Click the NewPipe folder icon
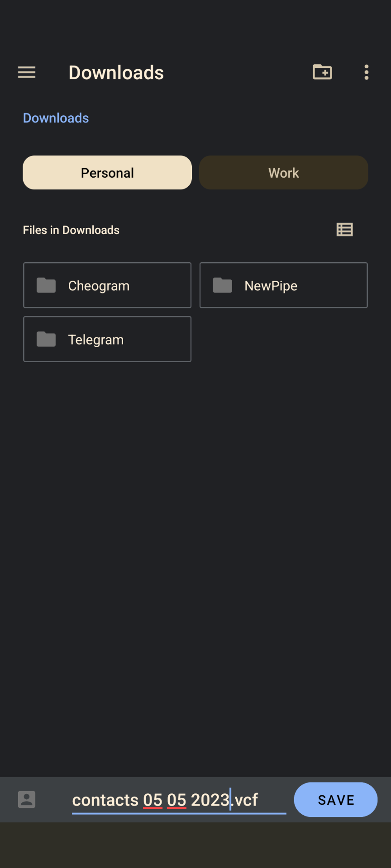 pyautogui.click(x=223, y=286)
